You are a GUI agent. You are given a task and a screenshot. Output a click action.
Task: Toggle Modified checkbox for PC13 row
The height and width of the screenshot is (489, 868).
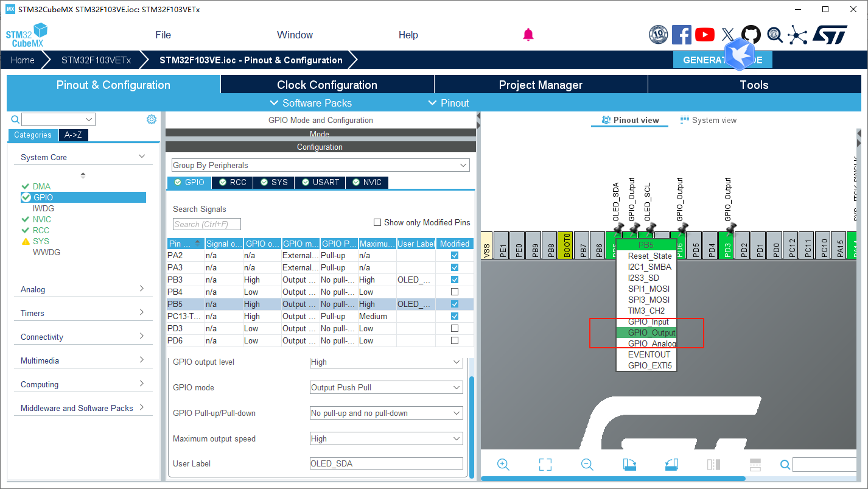(x=454, y=316)
